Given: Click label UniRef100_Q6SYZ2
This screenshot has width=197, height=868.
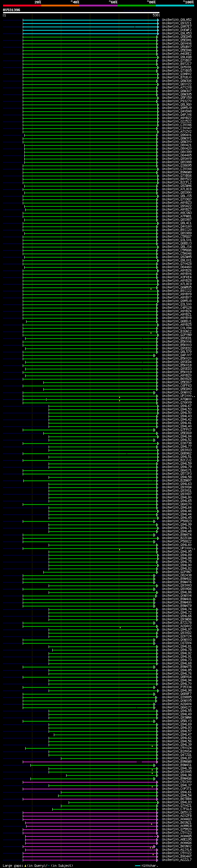Looking at the screenshot, I should coord(176,84).
